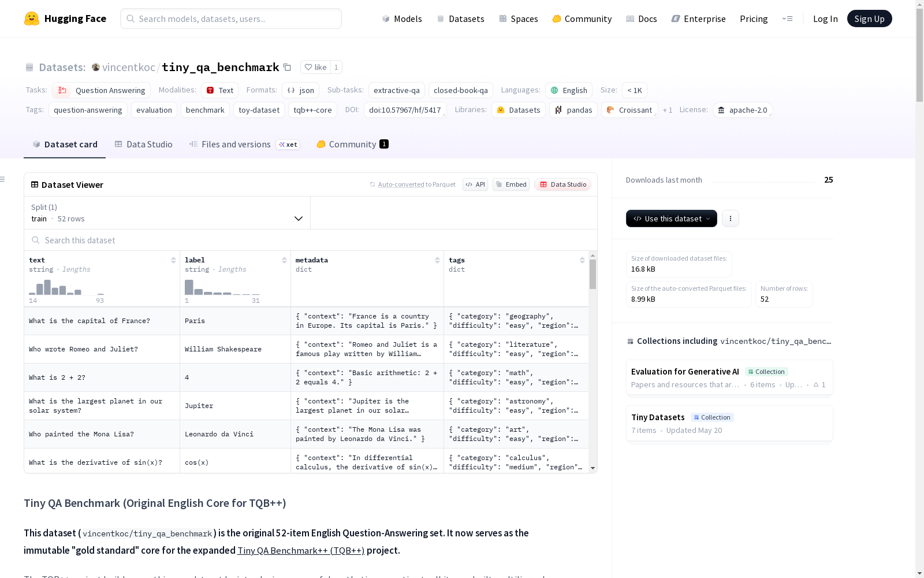924x578 pixels.
Task: Click the benchmark tag
Action: [205, 110]
